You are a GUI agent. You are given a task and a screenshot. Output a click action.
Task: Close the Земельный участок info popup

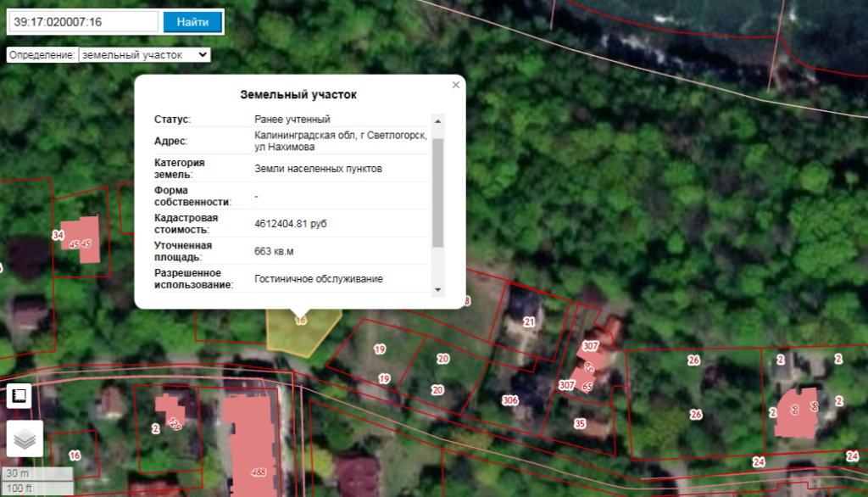(x=456, y=85)
